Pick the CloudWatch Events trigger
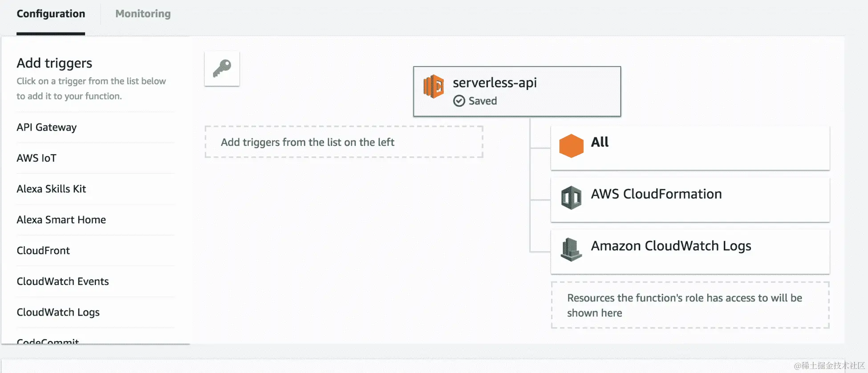868x373 pixels. pyautogui.click(x=63, y=281)
